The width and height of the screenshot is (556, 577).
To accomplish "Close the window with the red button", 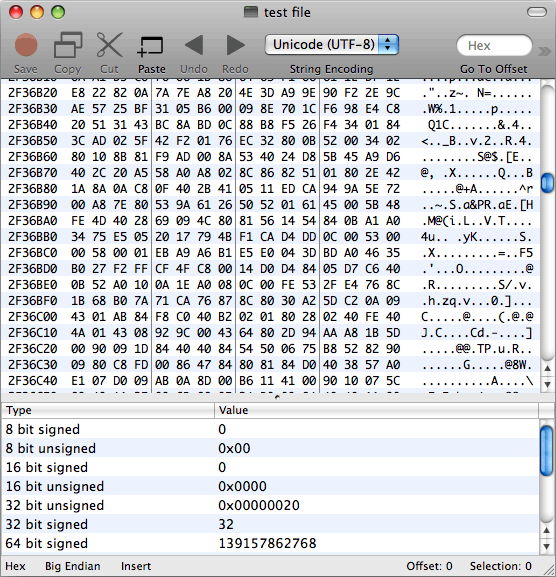I will pyautogui.click(x=16, y=12).
